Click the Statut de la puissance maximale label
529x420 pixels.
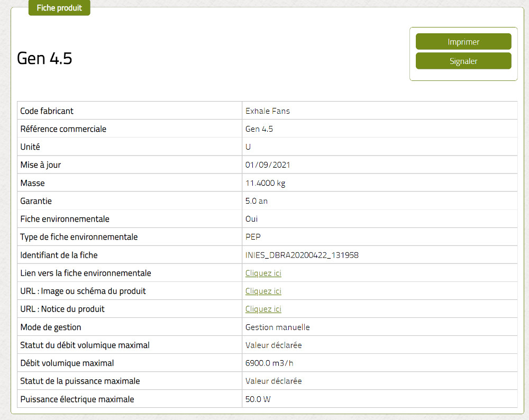tap(80, 381)
